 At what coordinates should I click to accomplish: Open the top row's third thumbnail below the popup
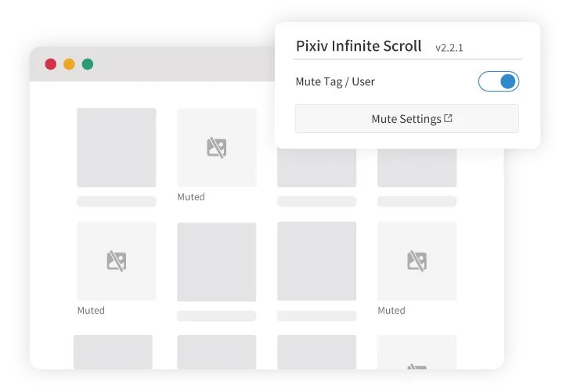click(x=316, y=167)
